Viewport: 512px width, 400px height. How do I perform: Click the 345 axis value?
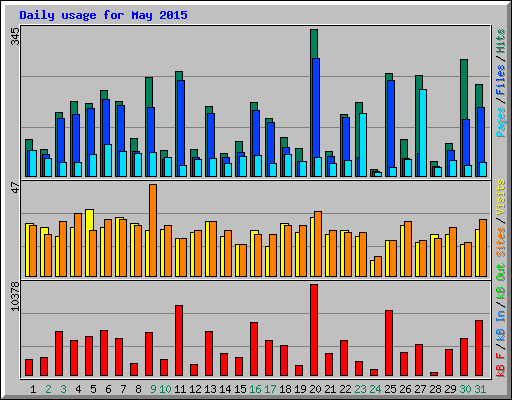click(15, 36)
